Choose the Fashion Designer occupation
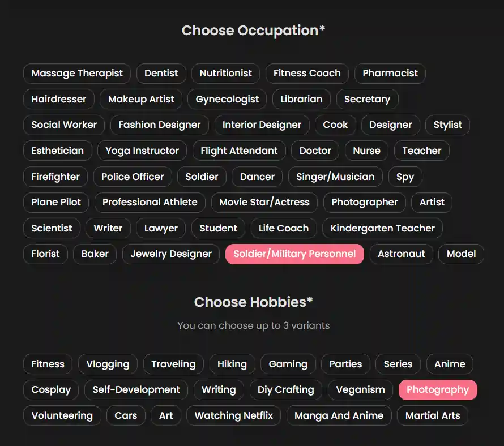The width and height of the screenshot is (504, 446). (x=159, y=125)
